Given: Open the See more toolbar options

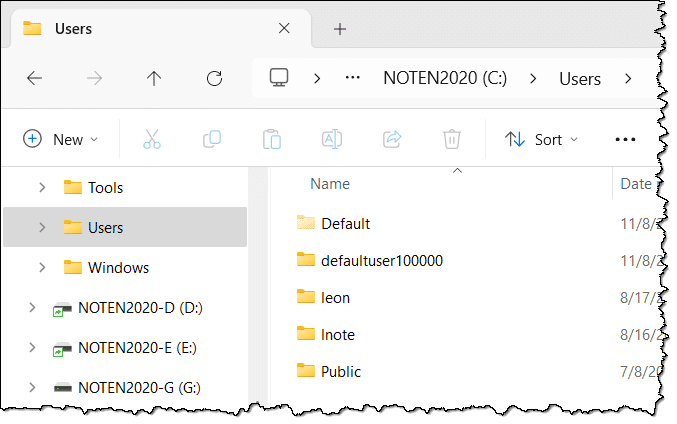Looking at the screenshot, I should click(x=625, y=139).
